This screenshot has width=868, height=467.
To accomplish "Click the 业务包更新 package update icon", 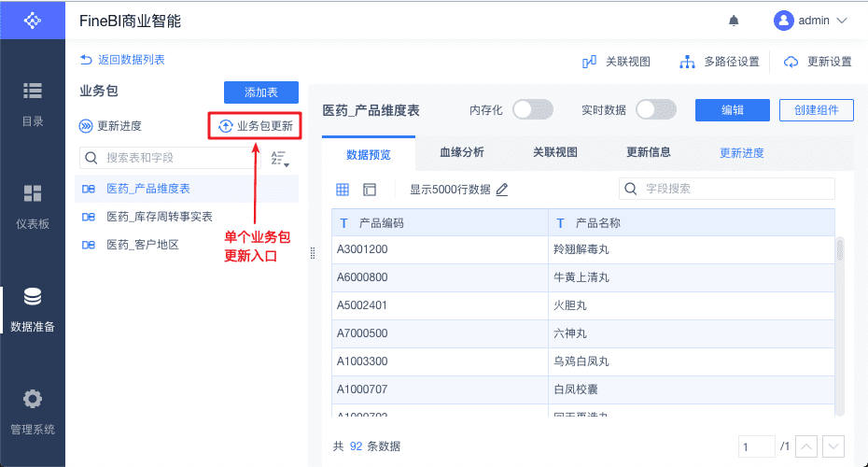I will (x=226, y=125).
